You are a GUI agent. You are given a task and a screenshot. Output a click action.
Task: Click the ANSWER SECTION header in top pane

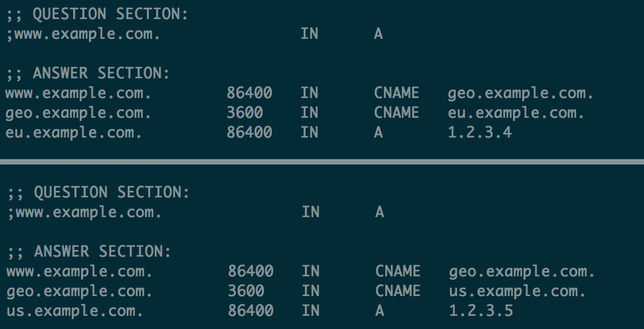pos(88,74)
